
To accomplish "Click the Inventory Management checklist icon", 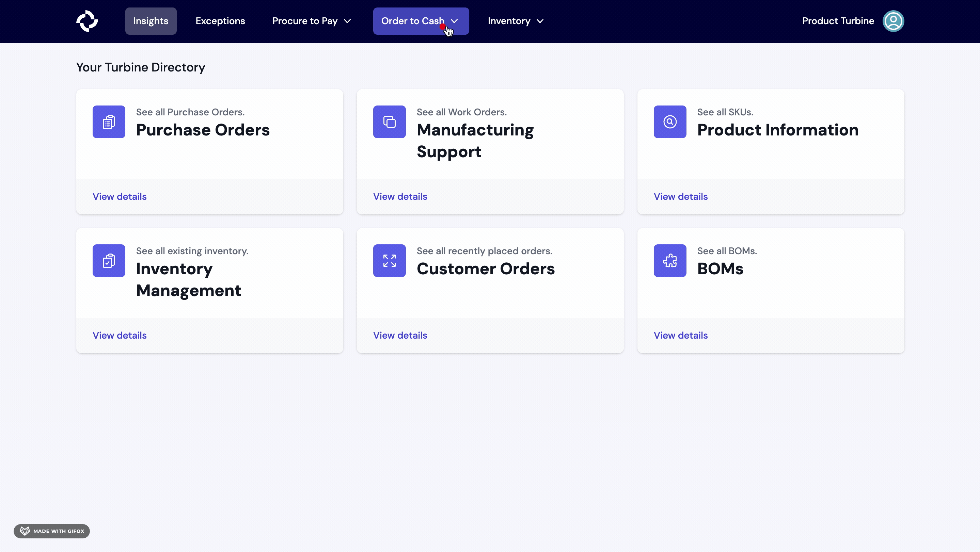I will pyautogui.click(x=108, y=260).
